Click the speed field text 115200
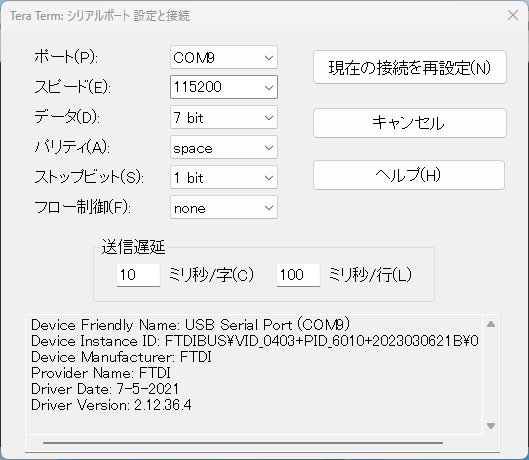Viewport: 529px width, 460px height. coord(198,87)
